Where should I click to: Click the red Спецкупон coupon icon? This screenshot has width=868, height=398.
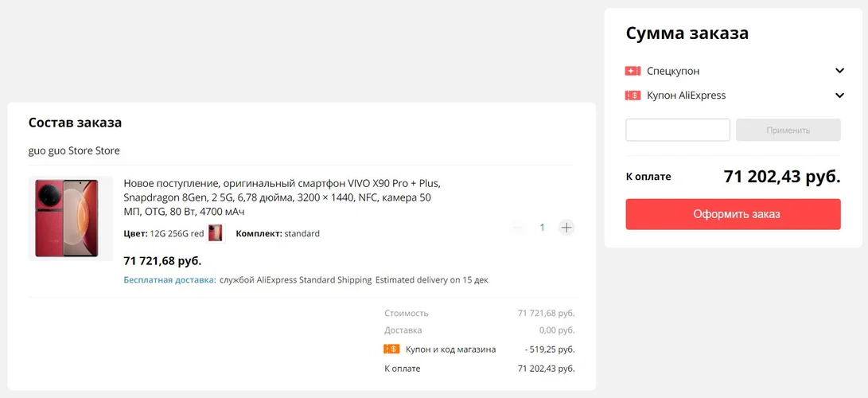[x=633, y=71]
